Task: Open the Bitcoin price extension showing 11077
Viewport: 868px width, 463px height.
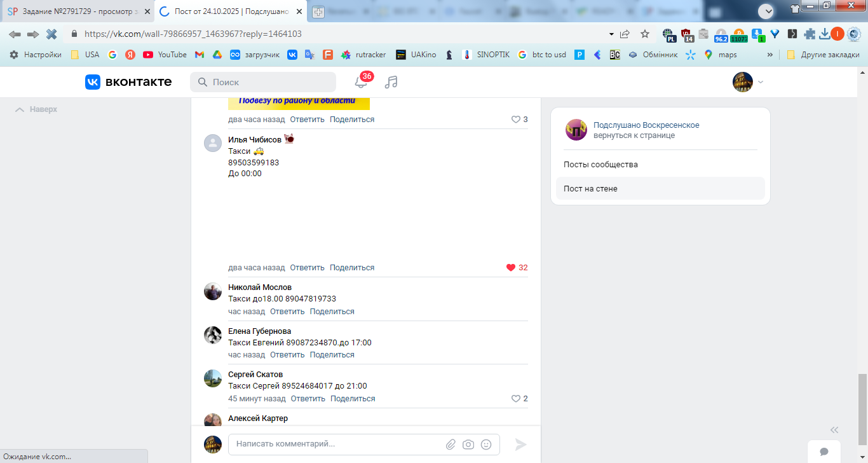Action: click(x=738, y=35)
